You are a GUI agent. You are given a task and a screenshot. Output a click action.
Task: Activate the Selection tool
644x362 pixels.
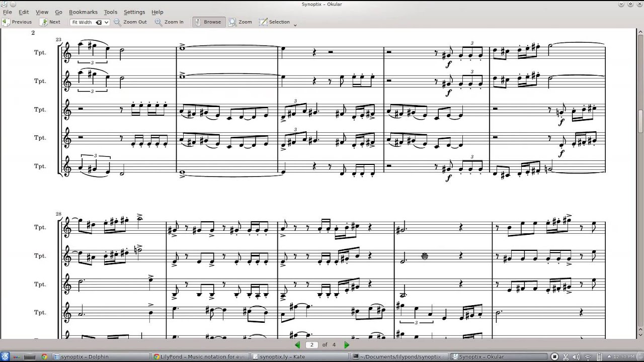pyautogui.click(x=275, y=22)
